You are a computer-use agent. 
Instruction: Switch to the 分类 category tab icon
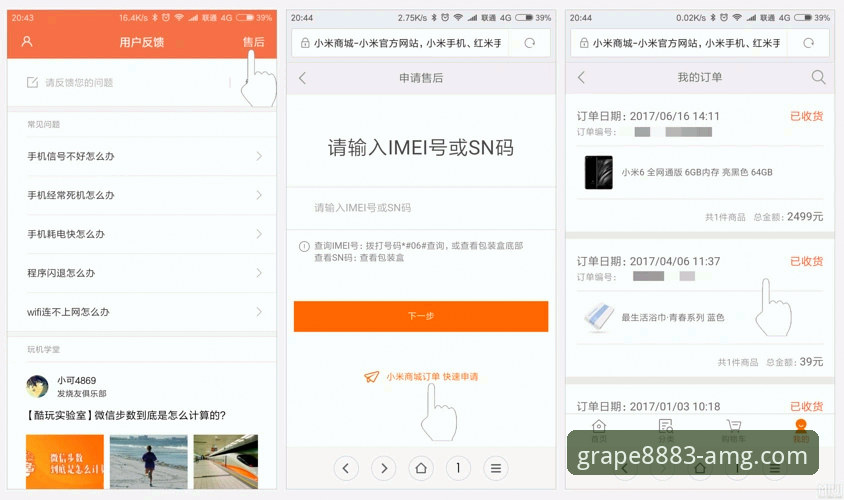[x=666, y=426]
